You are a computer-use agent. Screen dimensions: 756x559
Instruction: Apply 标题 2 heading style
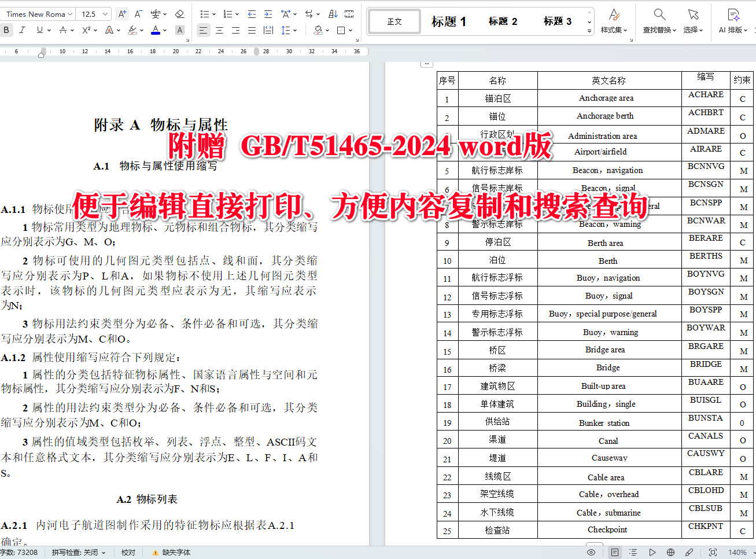click(x=503, y=21)
